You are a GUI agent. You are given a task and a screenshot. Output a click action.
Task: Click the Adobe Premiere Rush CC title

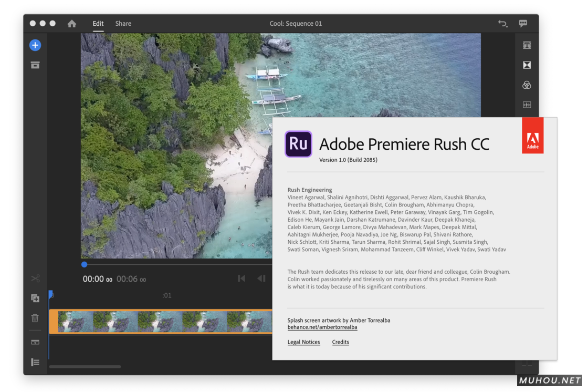tap(404, 144)
